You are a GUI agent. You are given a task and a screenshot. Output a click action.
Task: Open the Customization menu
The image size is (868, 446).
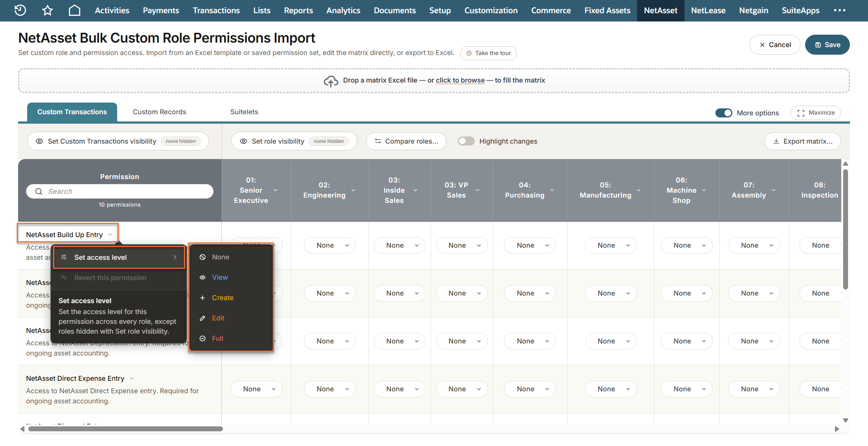491,11
